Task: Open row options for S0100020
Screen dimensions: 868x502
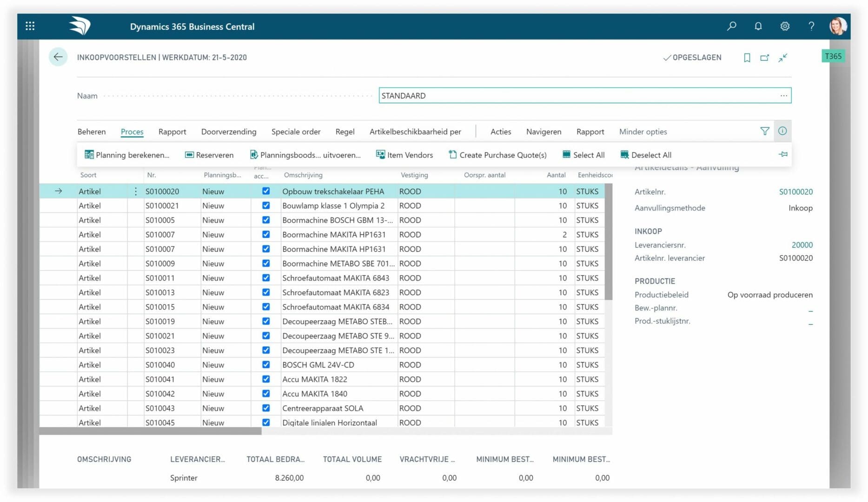Action: 136,191
